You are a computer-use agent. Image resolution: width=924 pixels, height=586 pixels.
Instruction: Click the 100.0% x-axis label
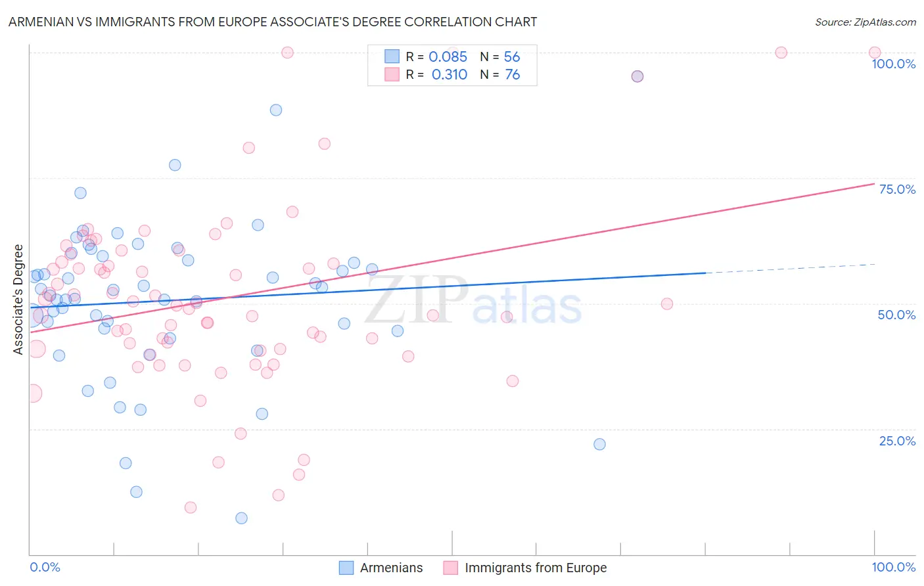tap(894, 567)
